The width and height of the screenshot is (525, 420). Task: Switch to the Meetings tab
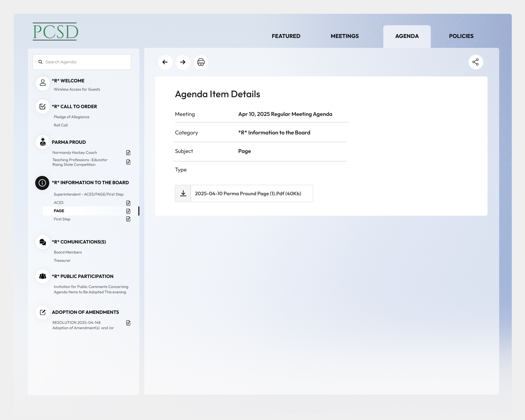(x=344, y=36)
